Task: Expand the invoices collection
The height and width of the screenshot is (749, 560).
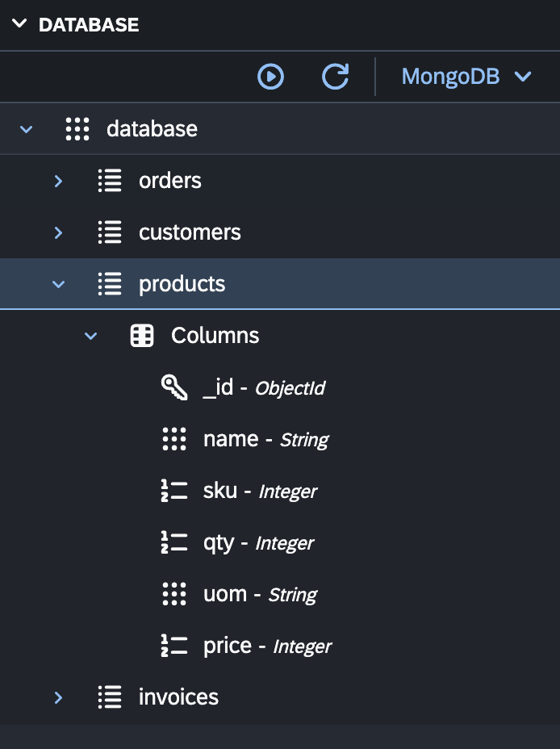Action: 58,698
